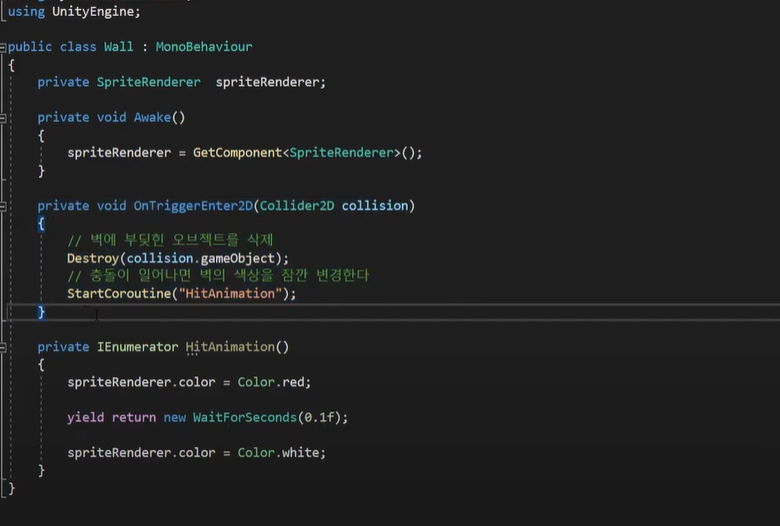
Task: Click the Collider2D parameter type
Action: pos(297,206)
